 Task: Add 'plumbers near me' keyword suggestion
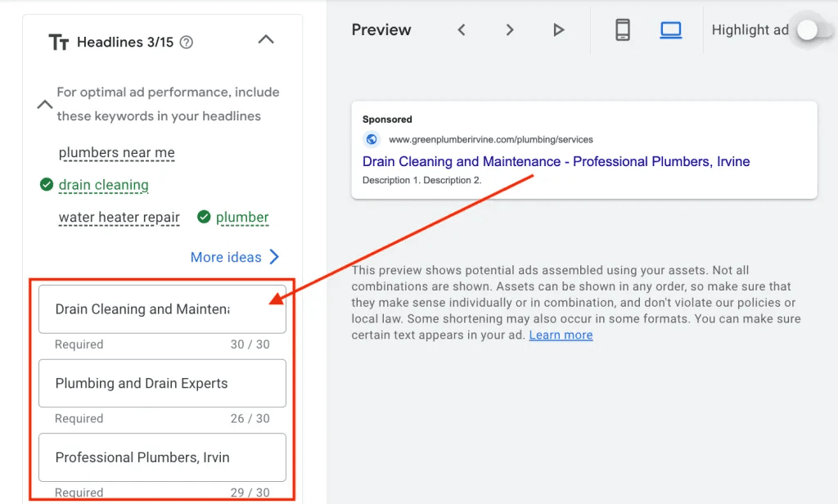coord(116,153)
